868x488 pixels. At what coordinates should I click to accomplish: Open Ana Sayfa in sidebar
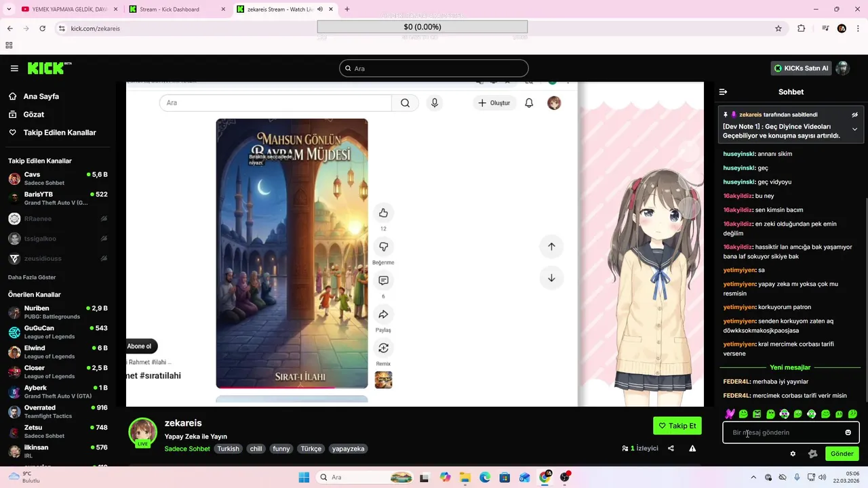pyautogui.click(x=41, y=96)
